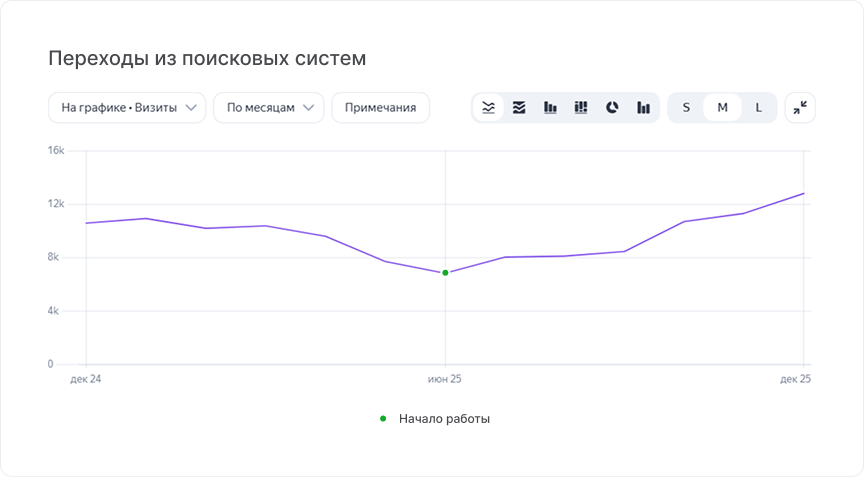Switch to stacked area chart icon
Screen dimensions: 864x477
tap(519, 108)
